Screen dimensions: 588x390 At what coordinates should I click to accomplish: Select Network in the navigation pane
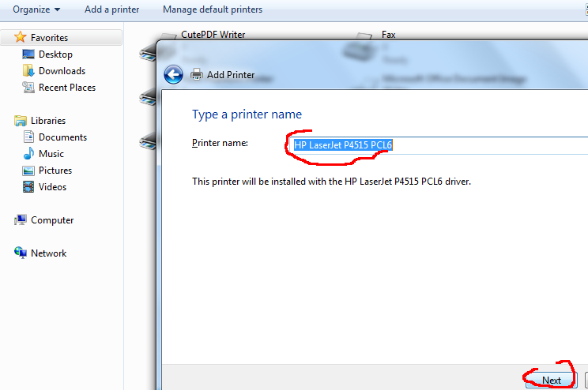(48, 253)
